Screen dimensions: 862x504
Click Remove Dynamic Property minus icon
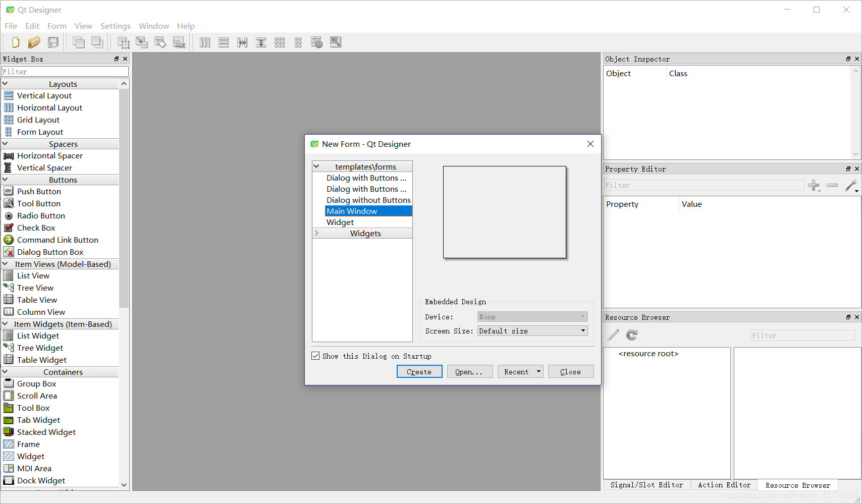832,186
